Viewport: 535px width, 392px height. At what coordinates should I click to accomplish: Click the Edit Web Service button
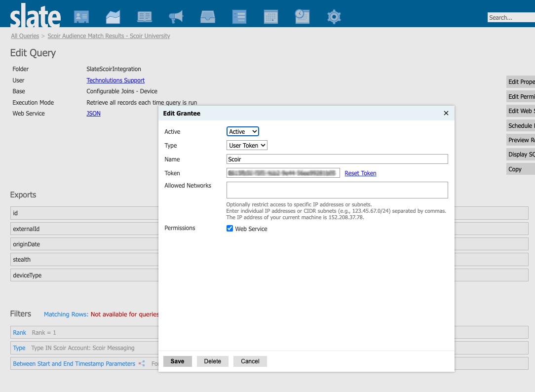[521, 111]
